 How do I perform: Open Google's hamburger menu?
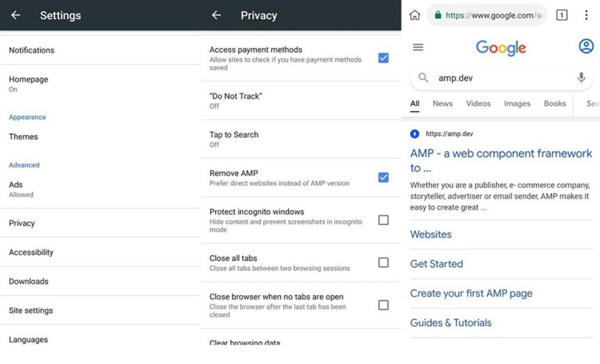pos(418,47)
